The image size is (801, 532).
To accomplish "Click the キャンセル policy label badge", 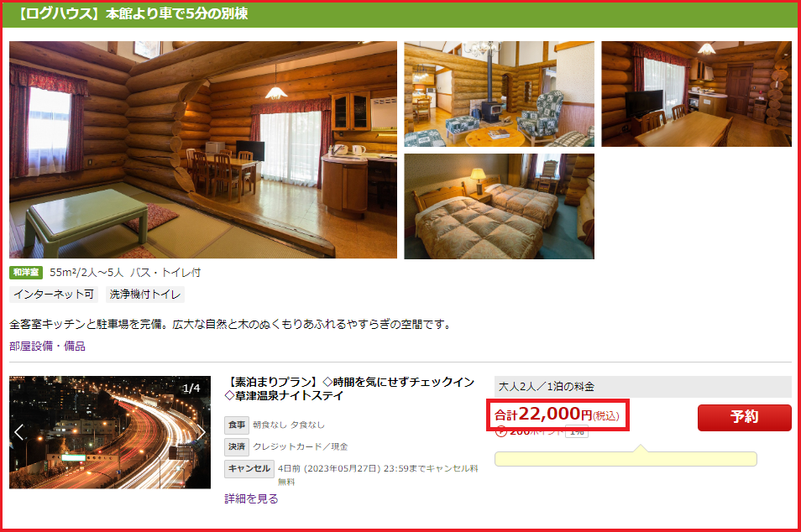I will click(249, 468).
